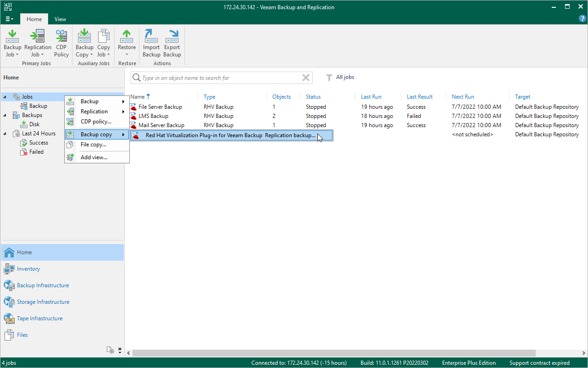Viewport: 588px width, 368px height.
Task: Open the Inventory view link
Action: [x=28, y=269]
